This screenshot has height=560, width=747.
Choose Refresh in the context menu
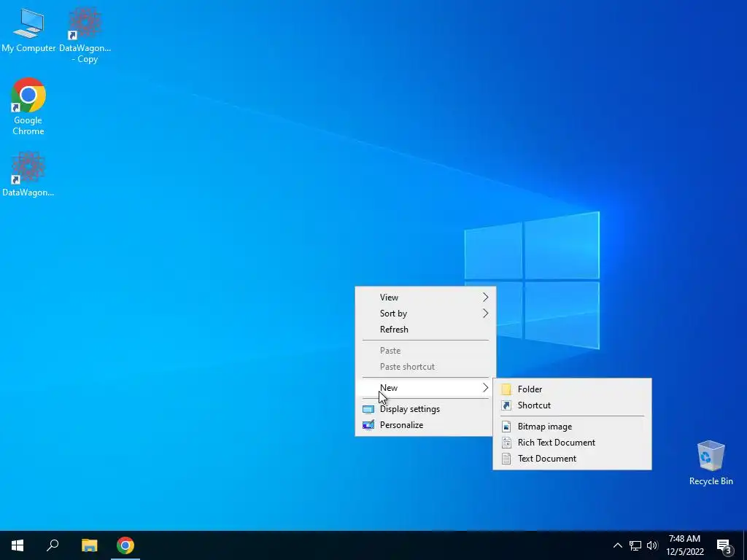[425, 330]
